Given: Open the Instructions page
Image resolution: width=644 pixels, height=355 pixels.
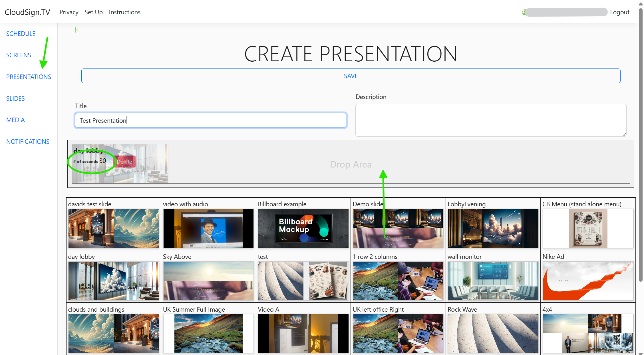Looking at the screenshot, I should [124, 12].
